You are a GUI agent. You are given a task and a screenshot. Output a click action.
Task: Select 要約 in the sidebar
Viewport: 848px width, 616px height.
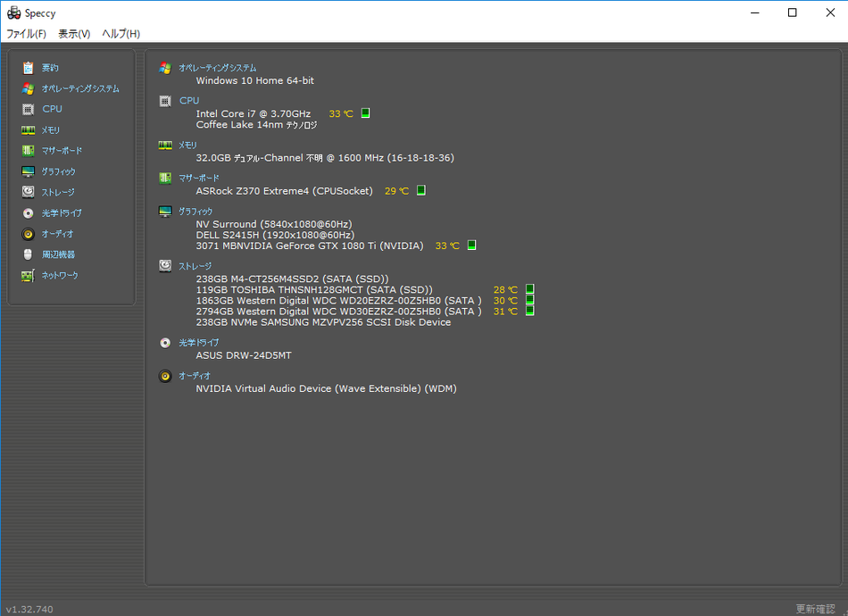(50, 68)
